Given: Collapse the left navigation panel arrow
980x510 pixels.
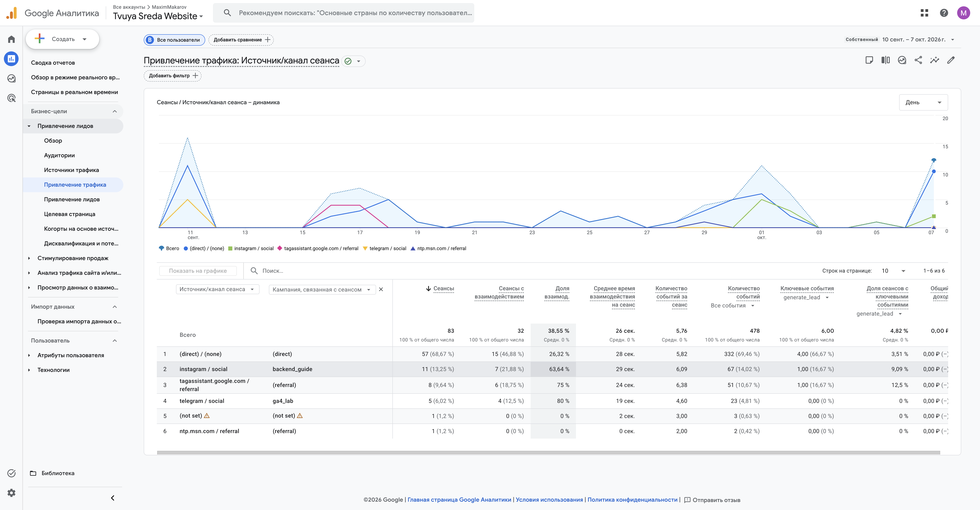Looking at the screenshot, I should 113,498.
